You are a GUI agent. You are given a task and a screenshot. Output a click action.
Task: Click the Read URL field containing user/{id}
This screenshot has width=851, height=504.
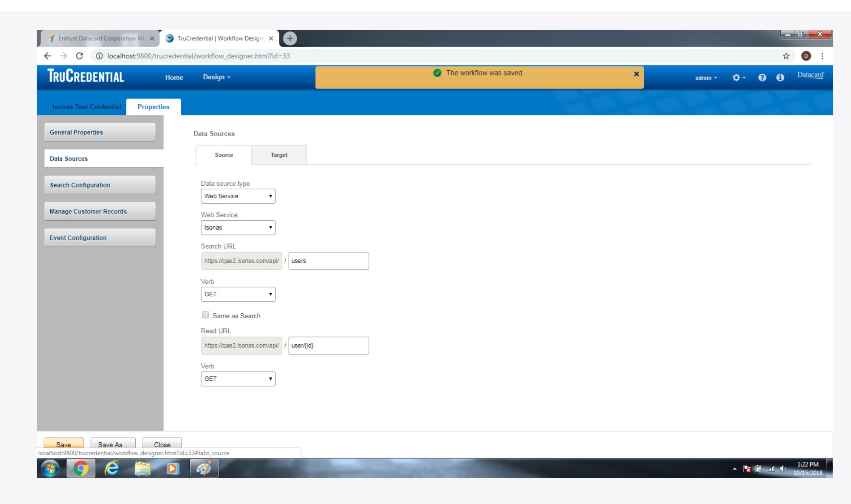point(329,346)
